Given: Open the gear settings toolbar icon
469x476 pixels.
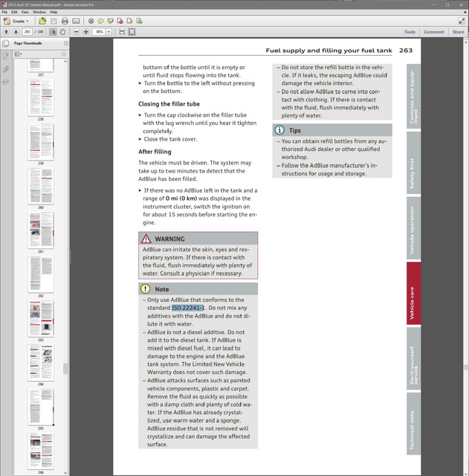Looking at the screenshot, I should (91, 21).
